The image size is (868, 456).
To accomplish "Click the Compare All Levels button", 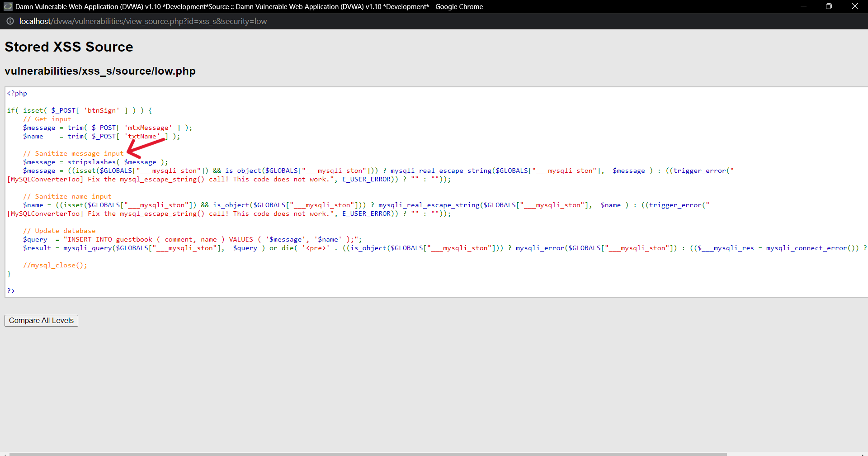I will (41, 320).
